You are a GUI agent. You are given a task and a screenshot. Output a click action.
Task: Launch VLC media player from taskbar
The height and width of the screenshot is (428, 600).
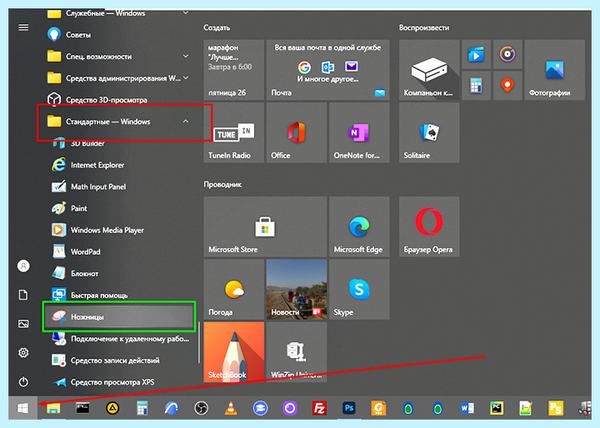tap(230, 408)
